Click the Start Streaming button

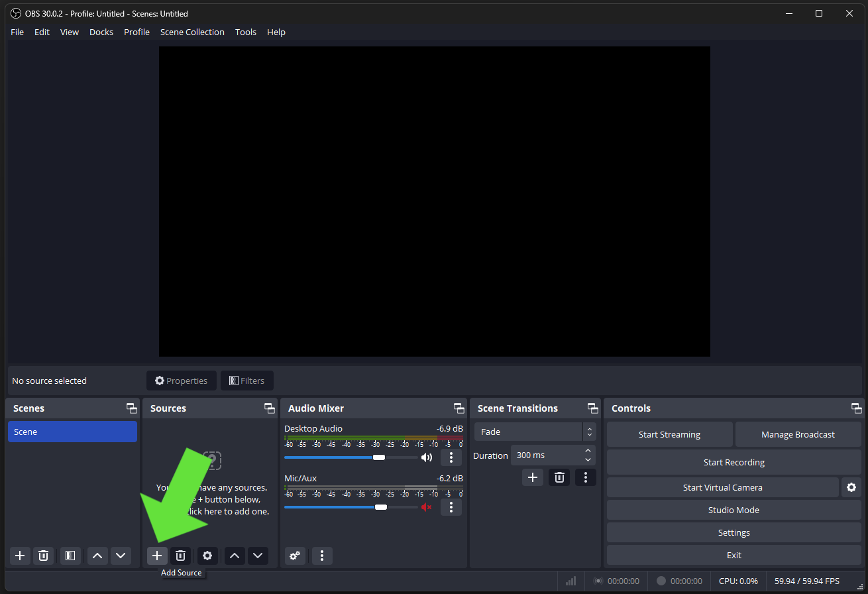point(669,434)
